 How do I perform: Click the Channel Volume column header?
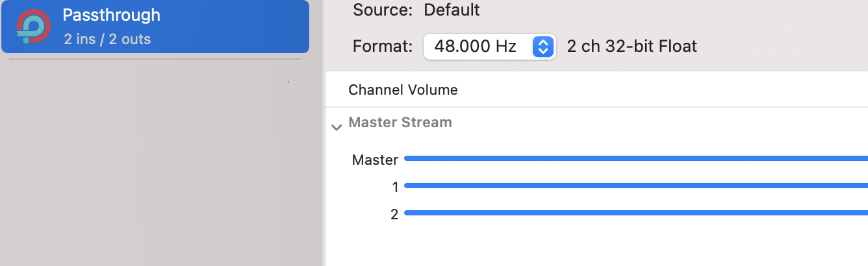(x=403, y=90)
